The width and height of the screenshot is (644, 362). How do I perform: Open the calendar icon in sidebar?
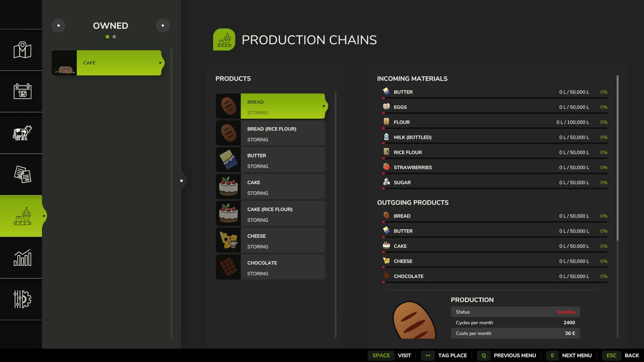22,91
